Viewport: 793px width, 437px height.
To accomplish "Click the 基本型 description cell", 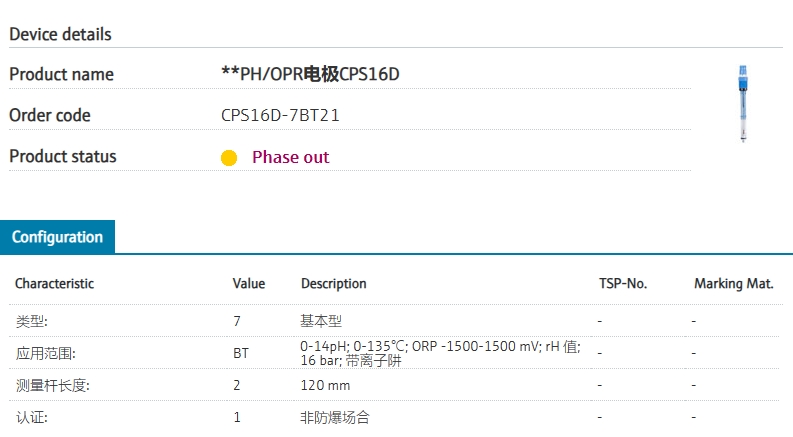I will [x=321, y=321].
